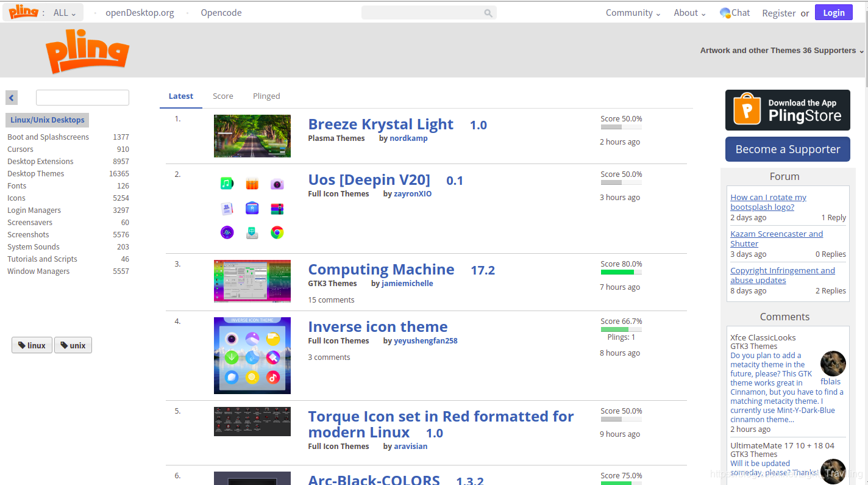The width and height of the screenshot is (868, 485).
Task: Open '15 comments' on Computing Machine
Action: coord(331,300)
